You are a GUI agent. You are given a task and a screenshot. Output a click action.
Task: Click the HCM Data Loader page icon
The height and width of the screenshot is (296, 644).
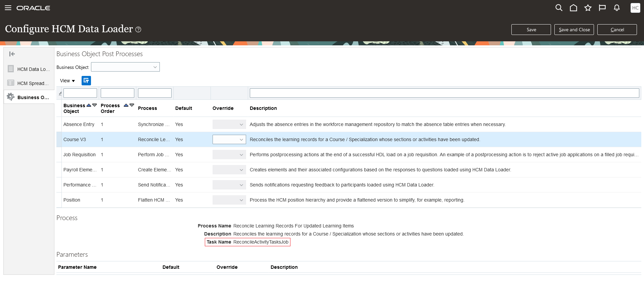click(x=11, y=69)
